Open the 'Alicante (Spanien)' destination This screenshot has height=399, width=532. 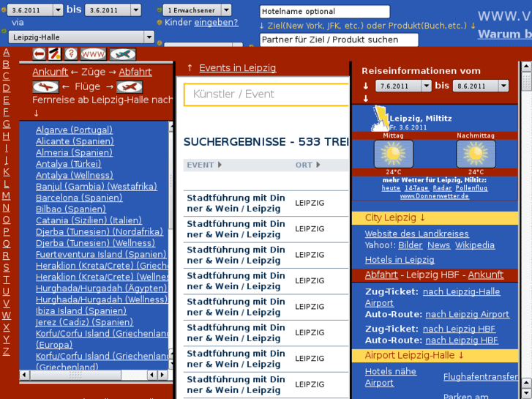(x=75, y=141)
